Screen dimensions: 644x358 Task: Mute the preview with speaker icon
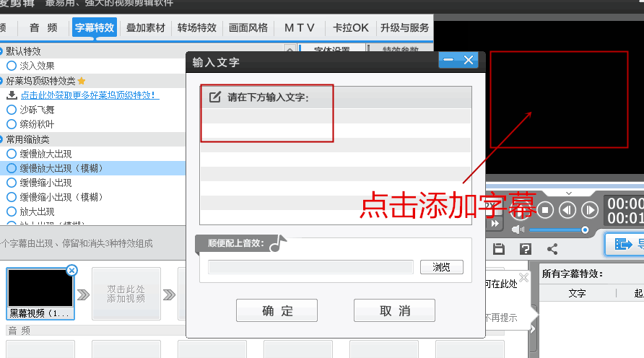point(518,230)
